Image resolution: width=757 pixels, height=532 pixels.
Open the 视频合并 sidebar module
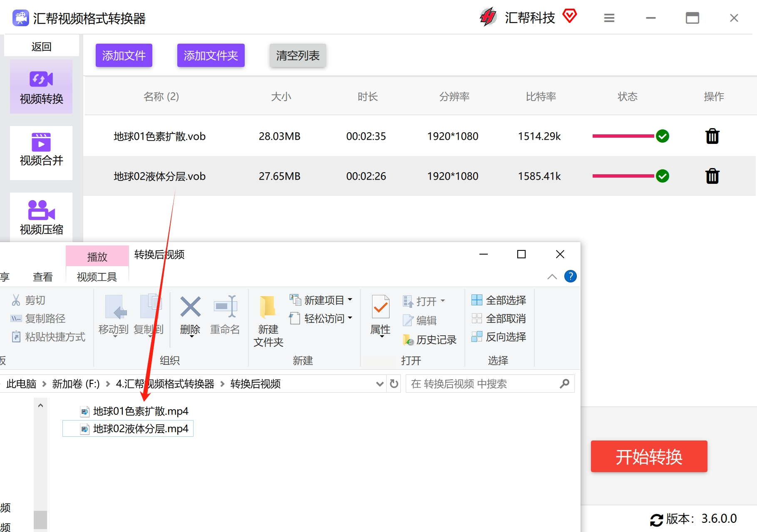pos(41,150)
